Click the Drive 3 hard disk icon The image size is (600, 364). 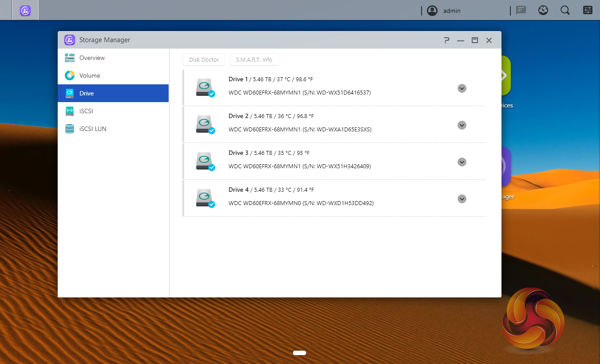tap(205, 162)
